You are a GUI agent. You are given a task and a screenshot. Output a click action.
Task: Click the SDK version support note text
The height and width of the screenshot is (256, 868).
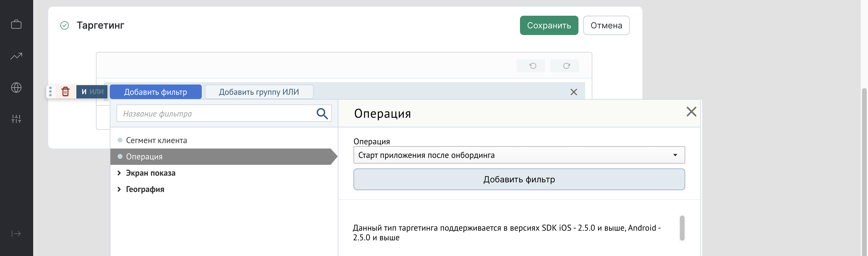[x=506, y=233]
